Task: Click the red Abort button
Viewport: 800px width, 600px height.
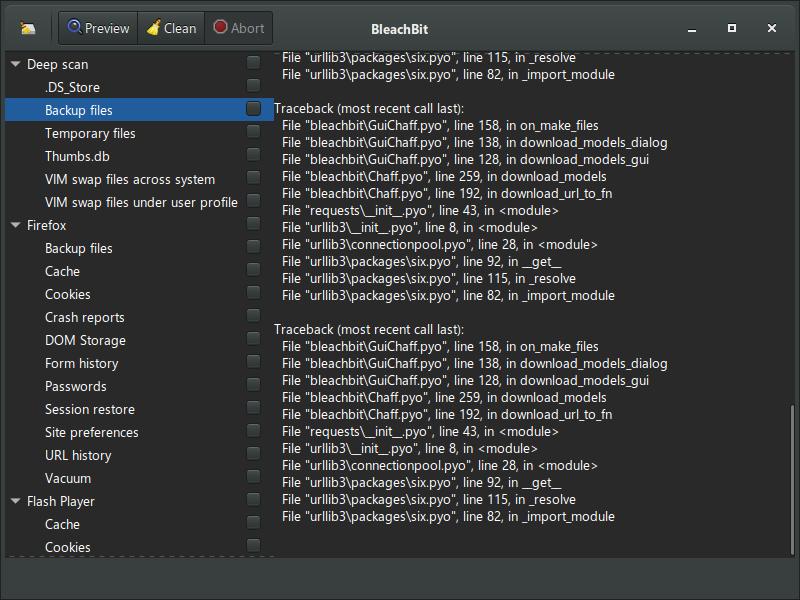Action: pyautogui.click(x=238, y=28)
